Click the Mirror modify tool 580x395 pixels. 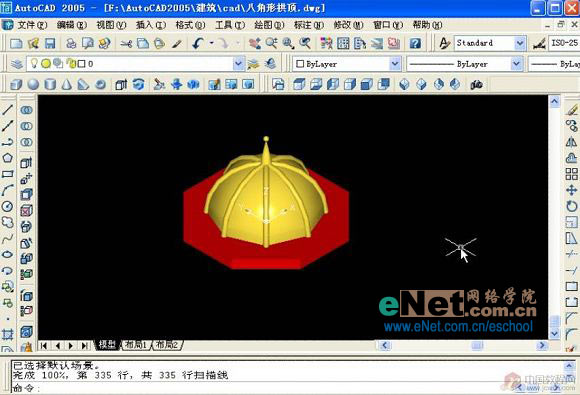571,142
